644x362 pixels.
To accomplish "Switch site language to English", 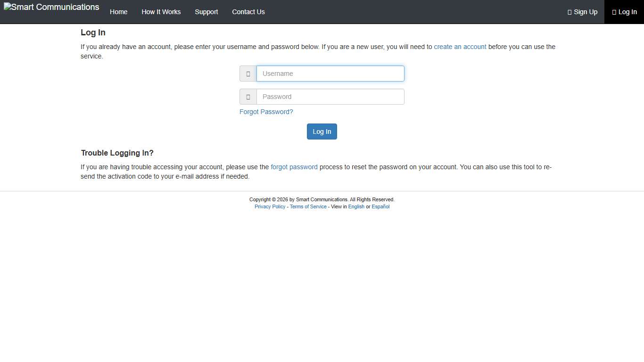I will tap(356, 206).
